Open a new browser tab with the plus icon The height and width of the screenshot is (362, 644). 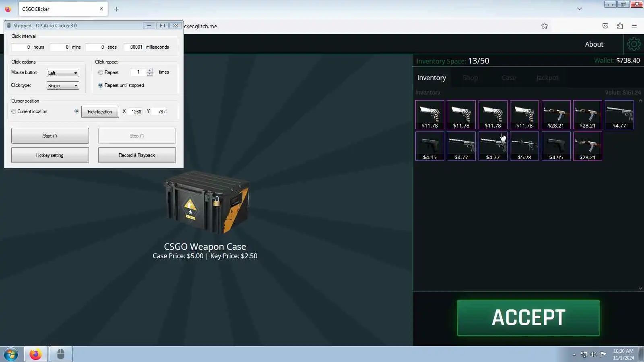(x=117, y=9)
